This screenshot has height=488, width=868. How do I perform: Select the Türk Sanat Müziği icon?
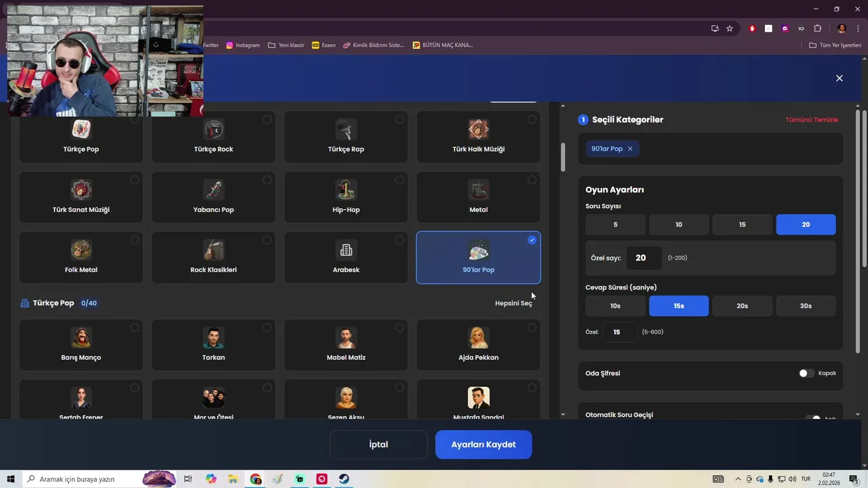[81, 190]
